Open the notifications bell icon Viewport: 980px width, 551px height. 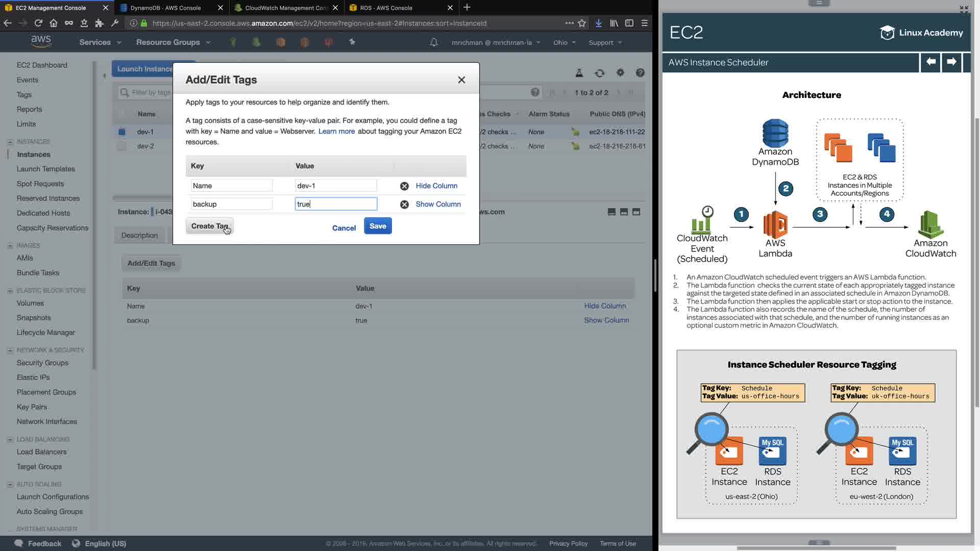click(x=434, y=42)
